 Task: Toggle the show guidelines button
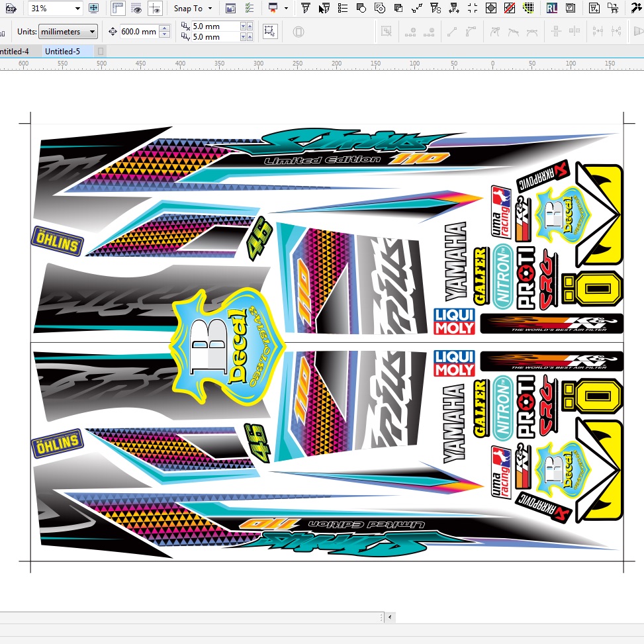click(156, 8)
